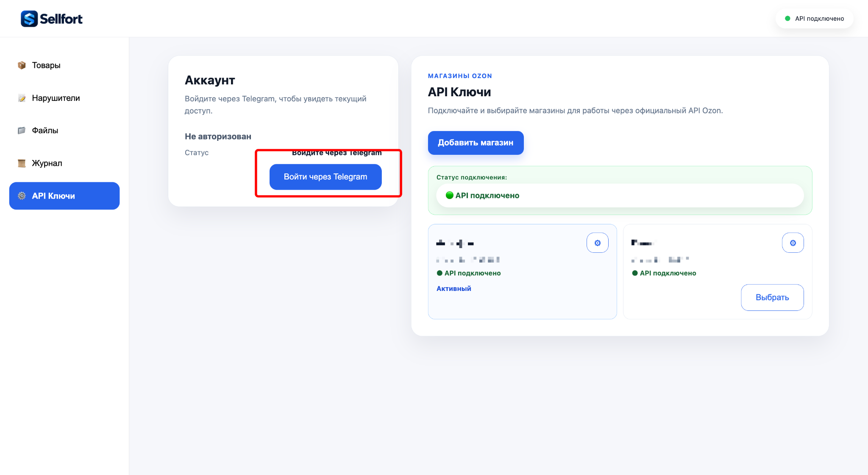The image size is (868, 475).
Task: Click the Не авторизован text
Action: tap(218, 137)
